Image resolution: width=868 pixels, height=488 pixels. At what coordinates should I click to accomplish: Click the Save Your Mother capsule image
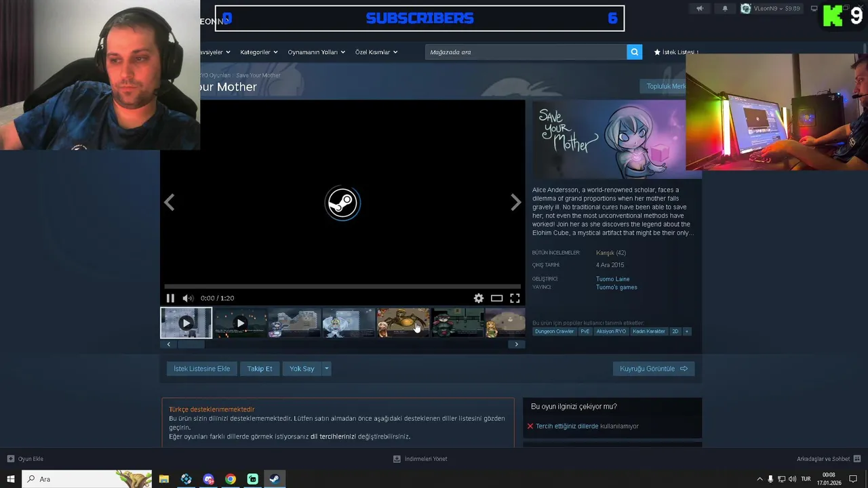click(x=608, y=140)
